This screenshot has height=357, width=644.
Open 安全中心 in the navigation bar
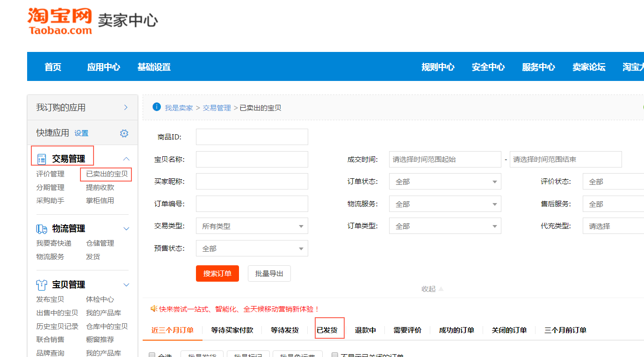(x=488, y=67)
